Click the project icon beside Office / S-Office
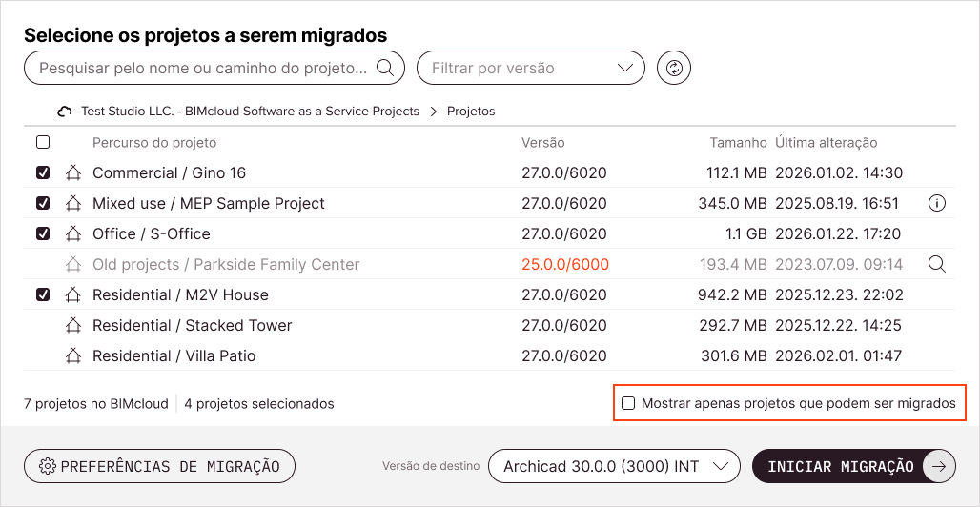 (73, 233)
